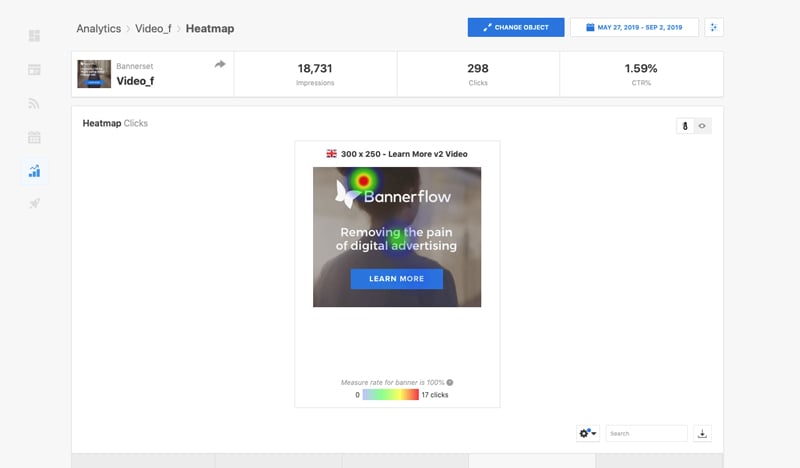The image size is (800, 468).
Task: Go to Analytics breadcrumb
Action: click(x=99, y=29)
